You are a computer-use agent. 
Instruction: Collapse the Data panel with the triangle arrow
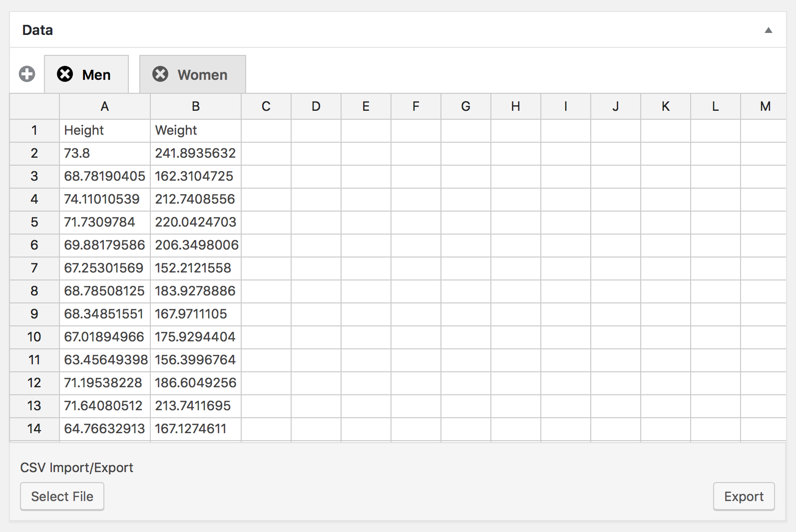(769, 30)
